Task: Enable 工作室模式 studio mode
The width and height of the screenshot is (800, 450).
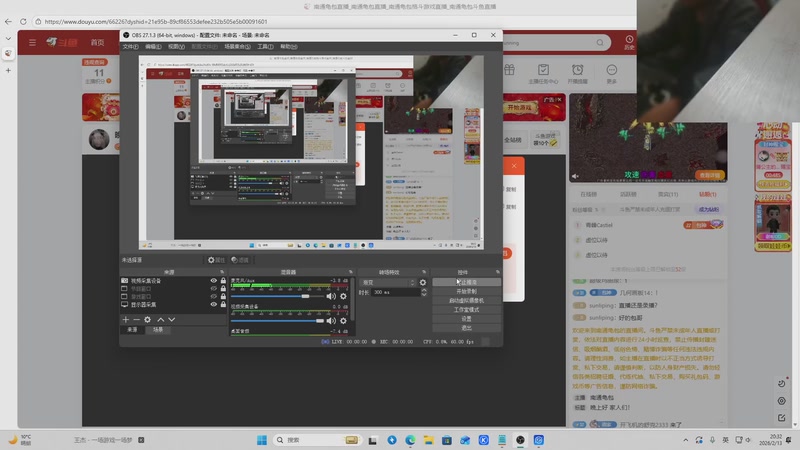Action: tap(466, 310)
